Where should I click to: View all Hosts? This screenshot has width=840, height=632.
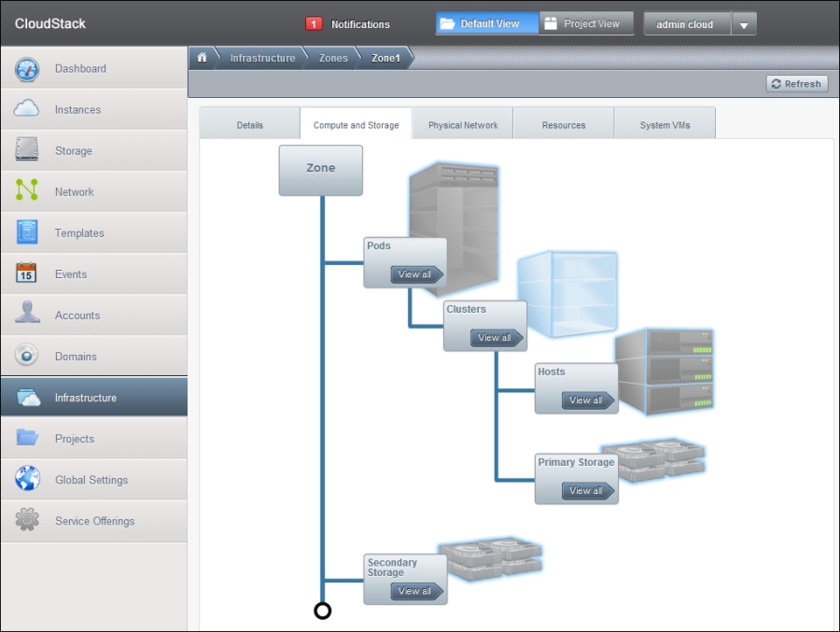[x=587, y=400]
